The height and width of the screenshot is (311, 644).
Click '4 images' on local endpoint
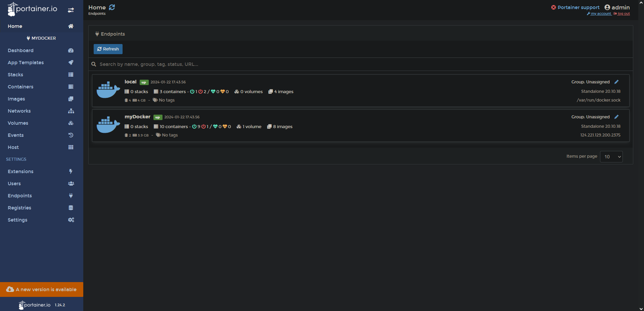coord(281,91)
